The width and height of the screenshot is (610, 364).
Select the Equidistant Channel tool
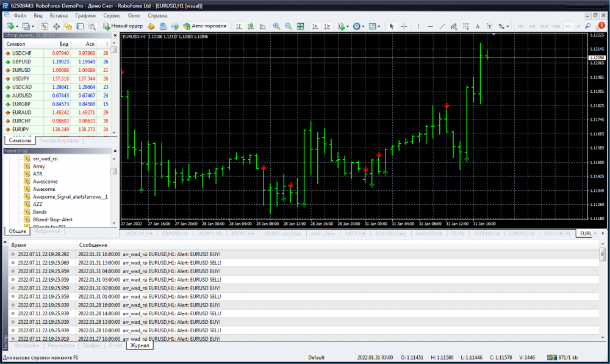(x=454, y=26)
